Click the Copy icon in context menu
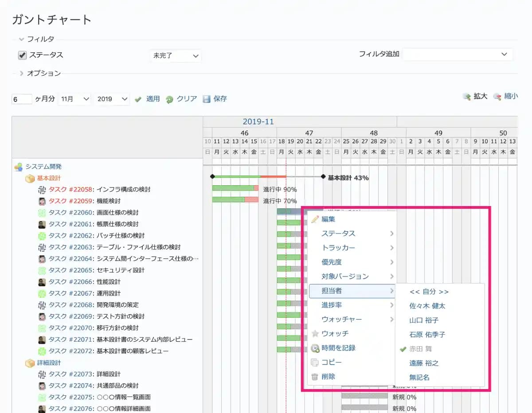 [315, 362]
